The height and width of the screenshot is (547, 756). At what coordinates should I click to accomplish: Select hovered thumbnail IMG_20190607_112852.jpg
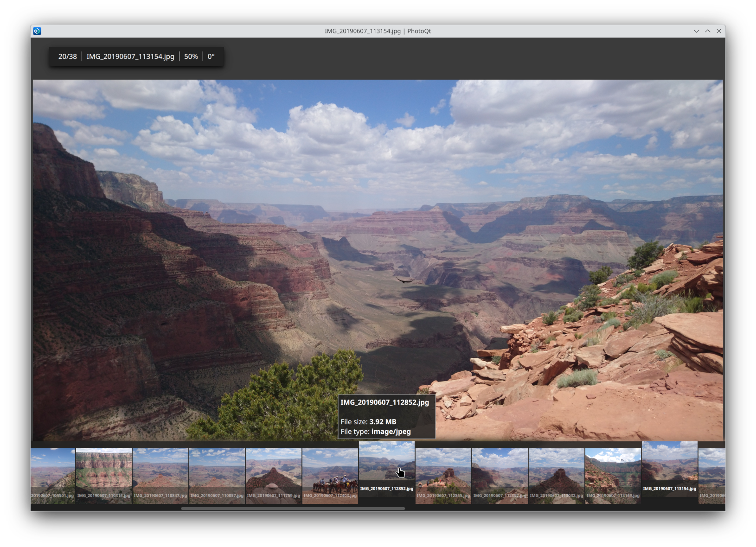coord(387,466)
